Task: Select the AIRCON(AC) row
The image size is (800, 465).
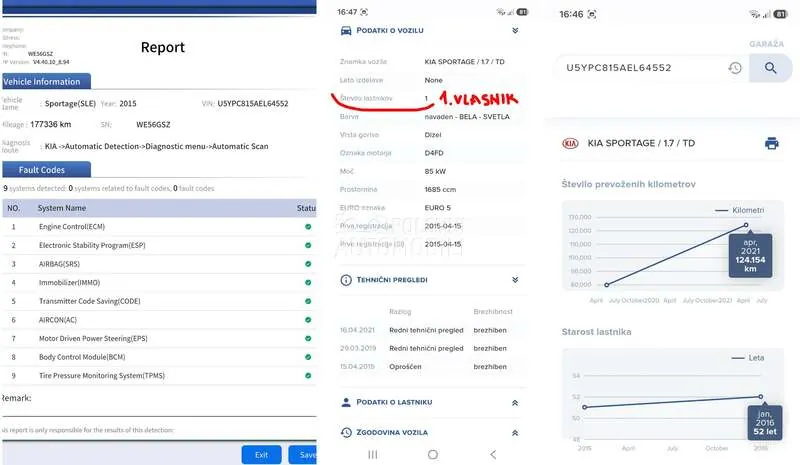Action: (x=159, y=320)
